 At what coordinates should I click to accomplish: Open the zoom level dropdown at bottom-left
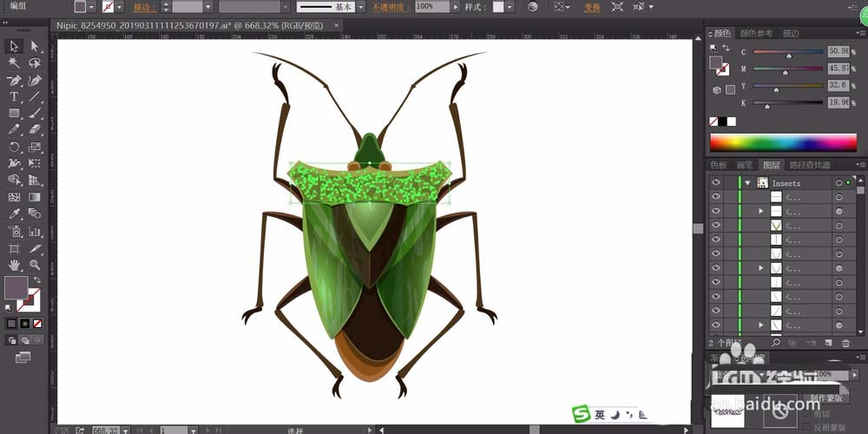tap(126, 430)
